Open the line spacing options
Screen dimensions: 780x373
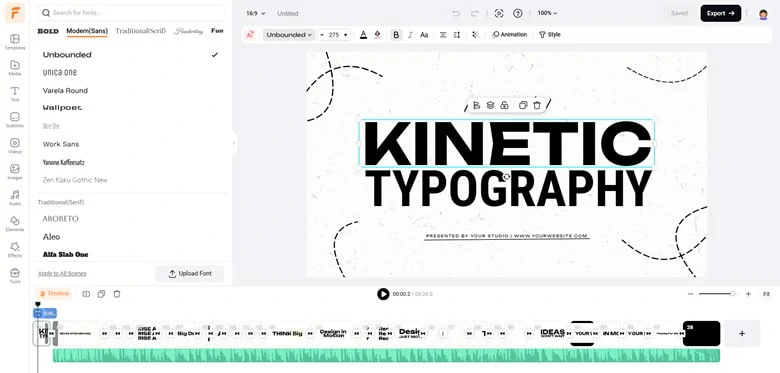[457, 34]
